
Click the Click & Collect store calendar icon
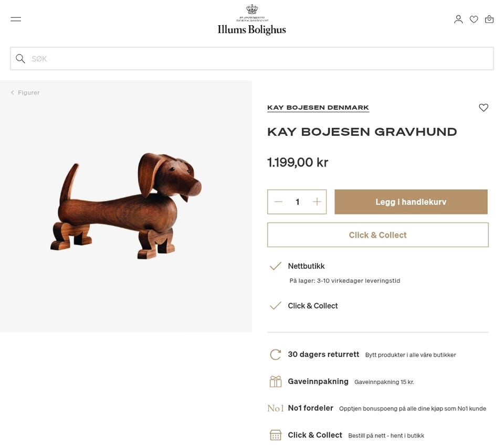click(275, 435)
